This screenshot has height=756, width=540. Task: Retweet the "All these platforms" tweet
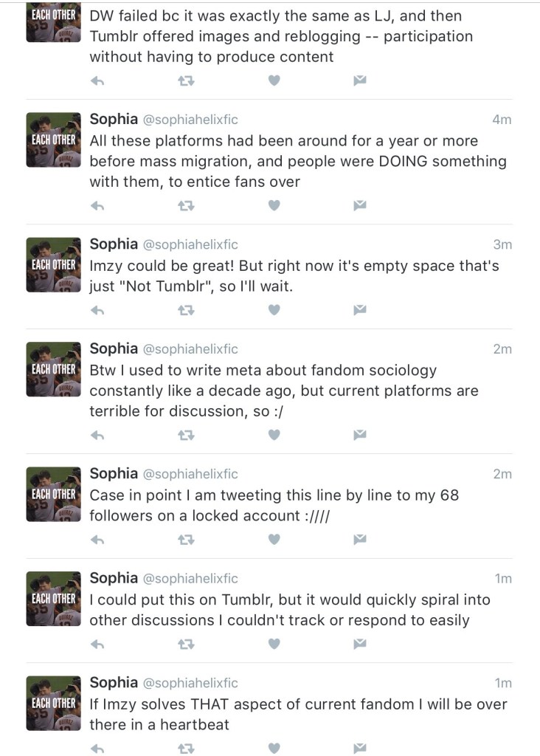(185, 205)
